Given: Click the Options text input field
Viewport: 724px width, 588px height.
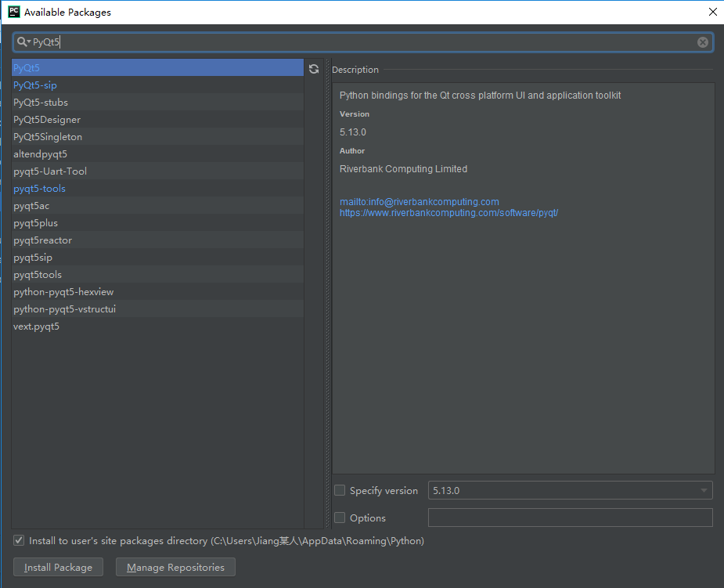Looking at the screenshot, I should [570, 518].
